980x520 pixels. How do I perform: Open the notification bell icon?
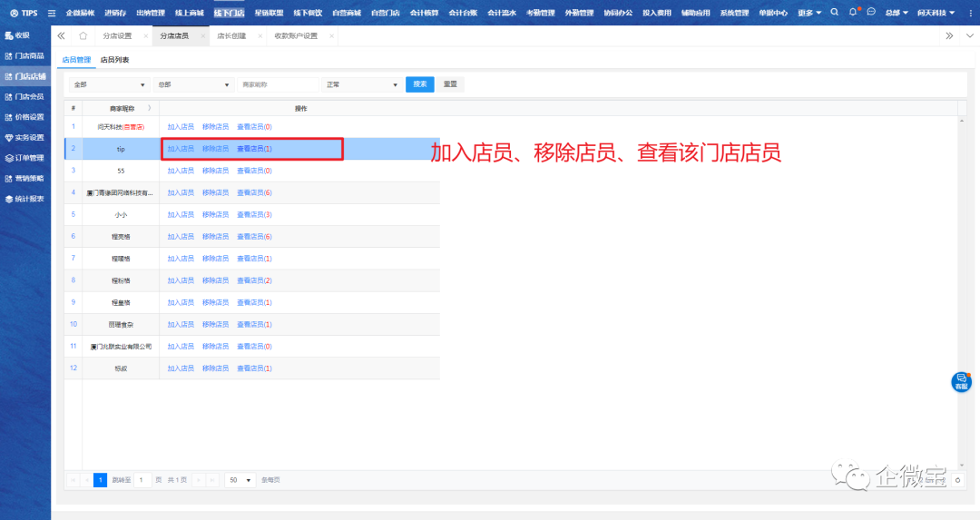coord(853,13)
